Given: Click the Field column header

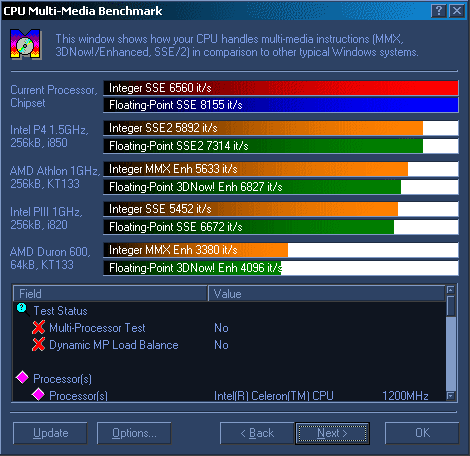Looking at the screenshot, I should tap(110, 294).
